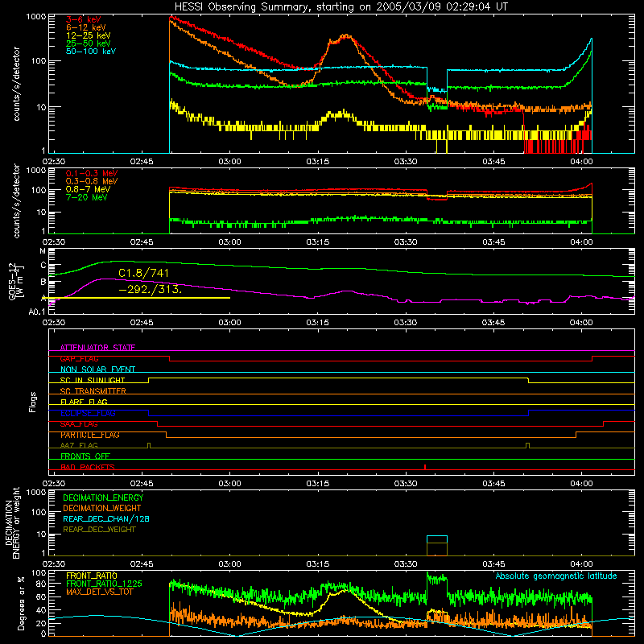Click the cyan rear decimation box
Image resolution: width=644 pixels, height=644 pixels.
(x=437, y=539)
